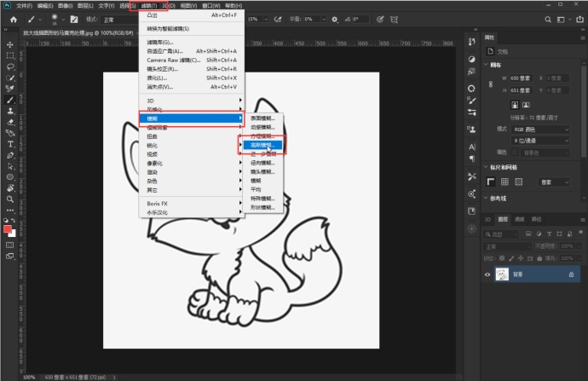The height and width of the screenshot is (381, 588).
Task: Click the butterfly symmetry options icon
Action: click(x=394, y=20)
